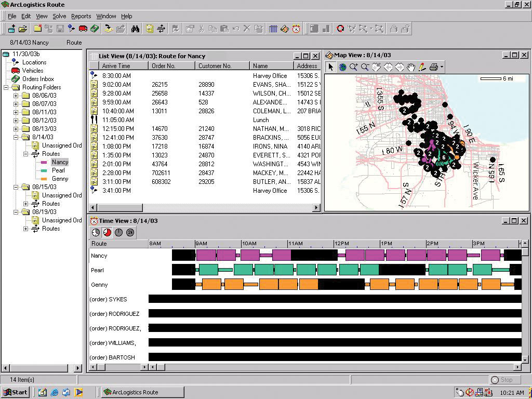Collapse the 8/14/03 routing folder

[x=16, y=137]
